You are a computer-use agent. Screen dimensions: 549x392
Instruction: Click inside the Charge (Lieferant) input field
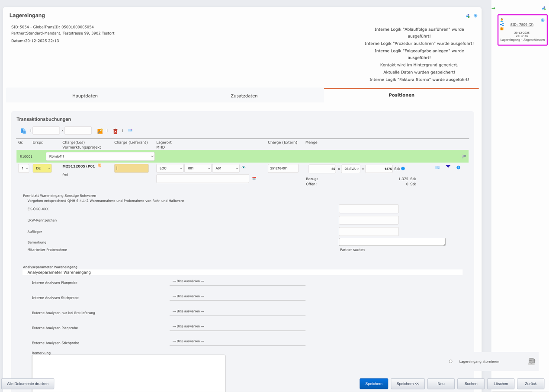pyautogui.click(x=132, y=168)
